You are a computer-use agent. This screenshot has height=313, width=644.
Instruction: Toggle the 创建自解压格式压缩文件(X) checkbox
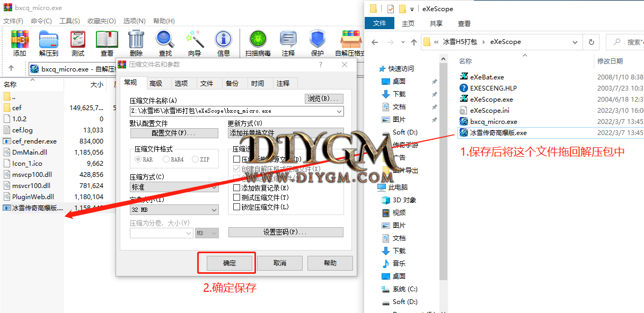(237, 168)
